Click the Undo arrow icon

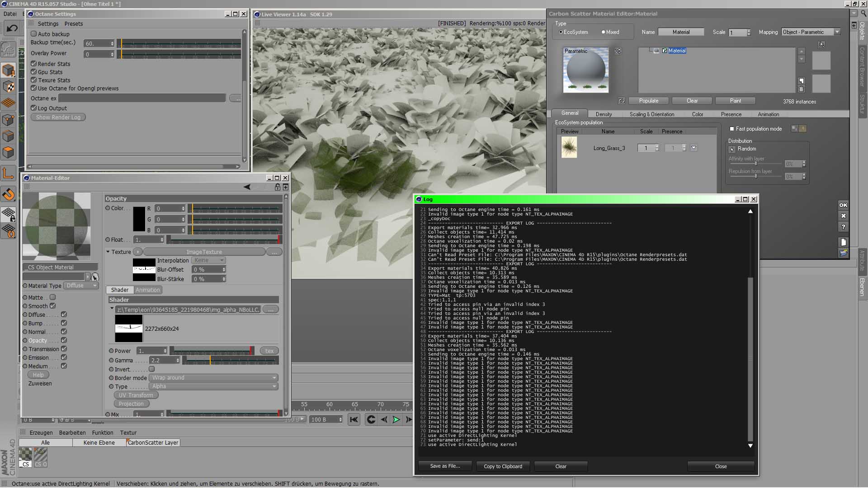(x=12, y=28)
